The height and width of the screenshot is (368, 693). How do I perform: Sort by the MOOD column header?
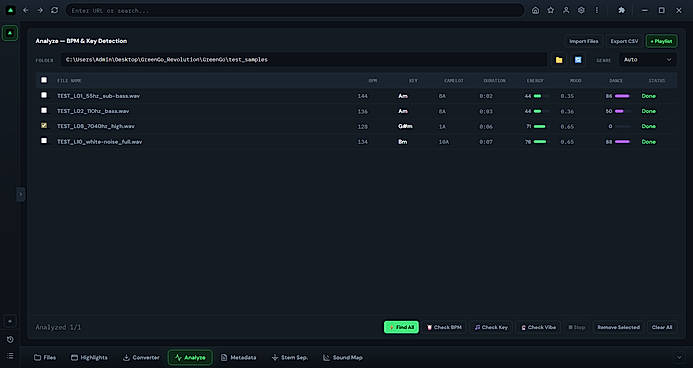click(575, 80)
